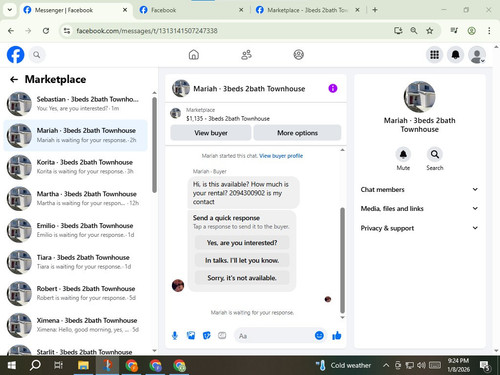This screenshot has height=375, width=500.
Task: Open Windows taskbar search
Action: pos(35,365)
